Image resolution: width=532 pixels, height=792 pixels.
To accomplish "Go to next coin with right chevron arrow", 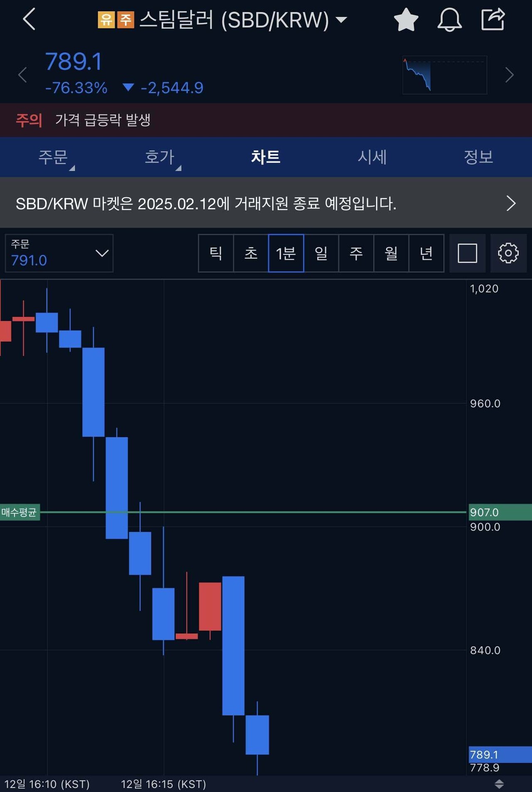I will point(509,75).
